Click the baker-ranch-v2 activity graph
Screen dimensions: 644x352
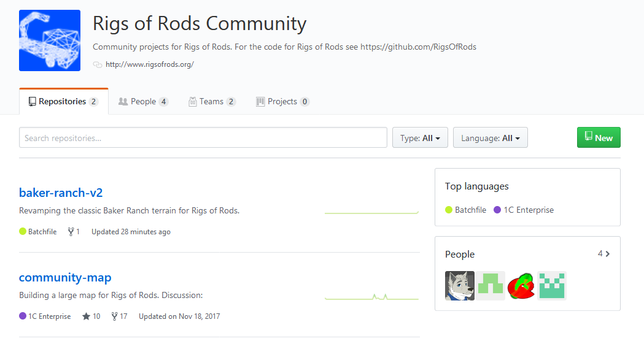click(371, 212)
